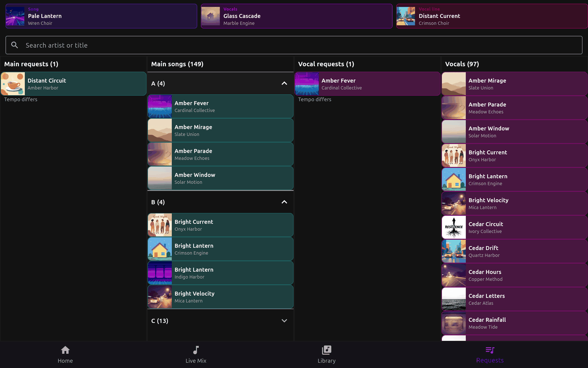Select Bright Current in Main songs
The height and width of the screenshot is (368, 588).
[220, 225]
